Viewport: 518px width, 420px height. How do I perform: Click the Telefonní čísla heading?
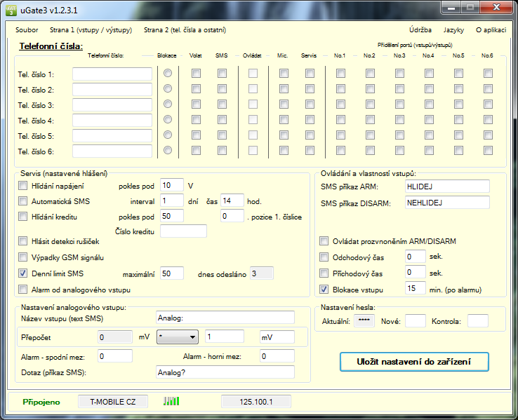click(51, 46)
